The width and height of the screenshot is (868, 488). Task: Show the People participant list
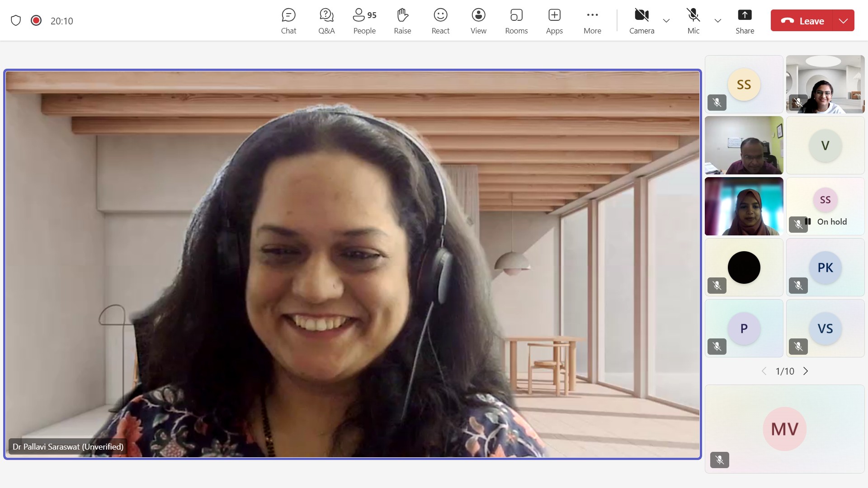coord(364,21)
